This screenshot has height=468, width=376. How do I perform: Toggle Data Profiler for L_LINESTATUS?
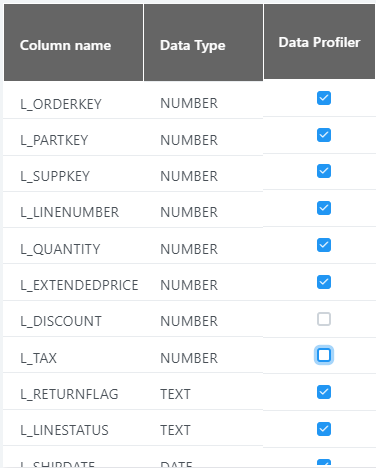point(324,429)
